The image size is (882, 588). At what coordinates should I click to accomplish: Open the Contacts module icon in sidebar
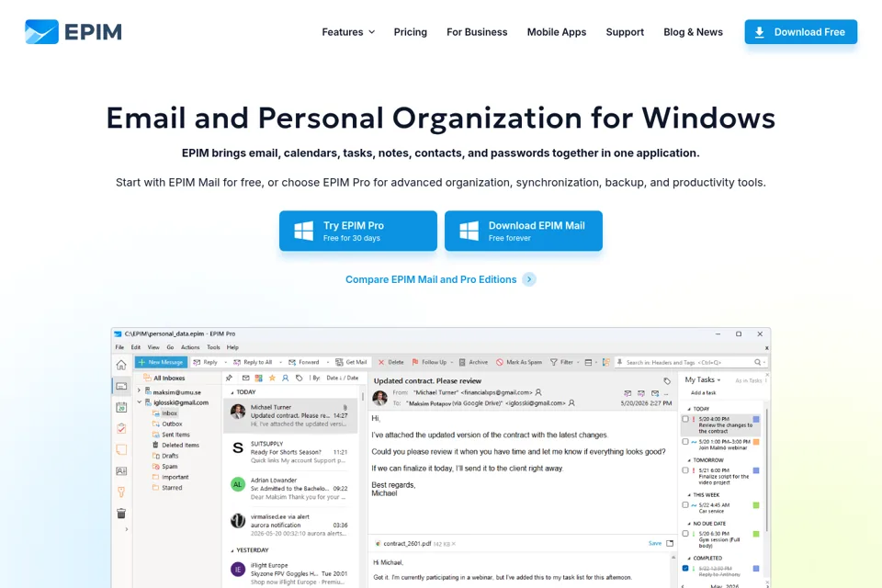click(x=121, y=471)
